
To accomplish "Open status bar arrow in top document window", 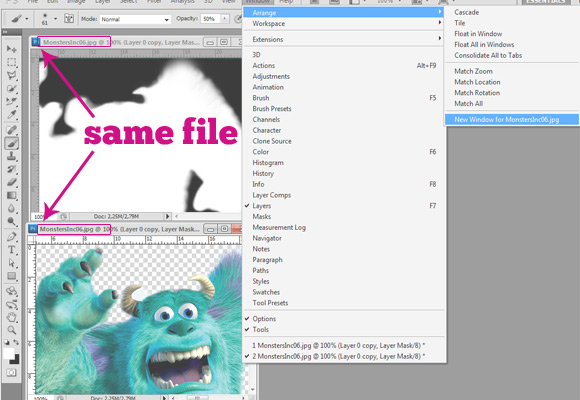I will tap(168, 216).
